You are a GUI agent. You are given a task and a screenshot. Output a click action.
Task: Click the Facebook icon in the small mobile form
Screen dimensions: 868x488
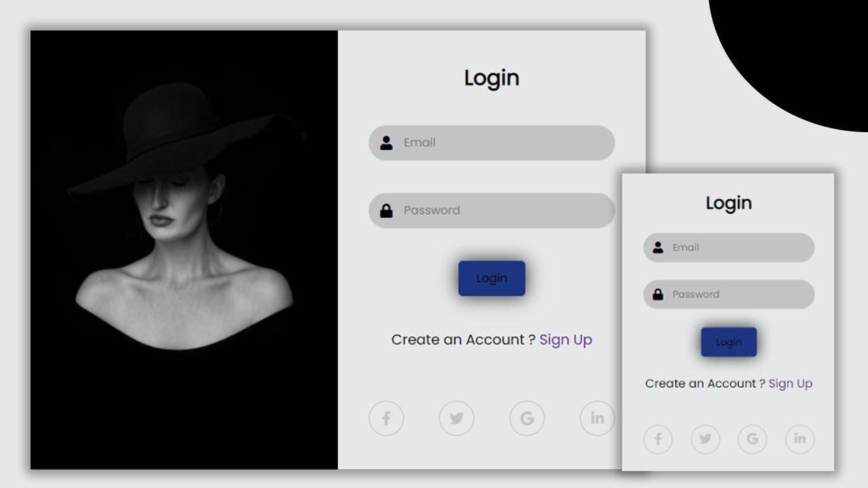tap(658, 439)
